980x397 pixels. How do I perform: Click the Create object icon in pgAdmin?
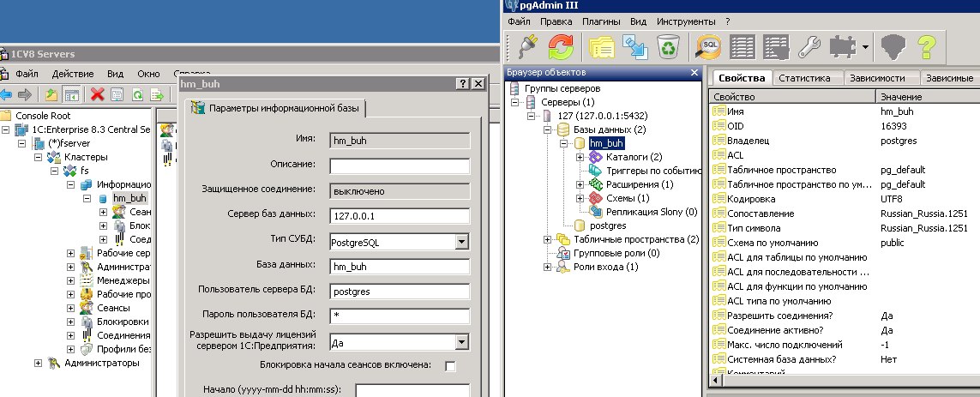click(635, 47)
